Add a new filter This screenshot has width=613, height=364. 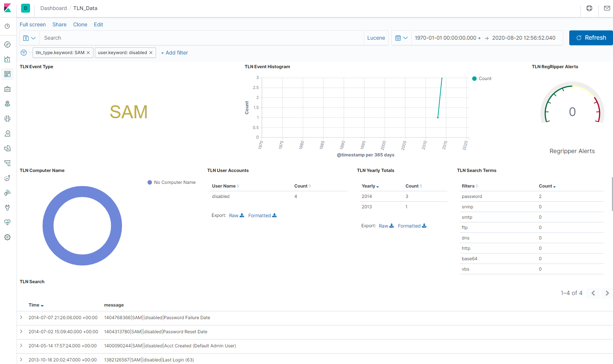tap(174, 53)
